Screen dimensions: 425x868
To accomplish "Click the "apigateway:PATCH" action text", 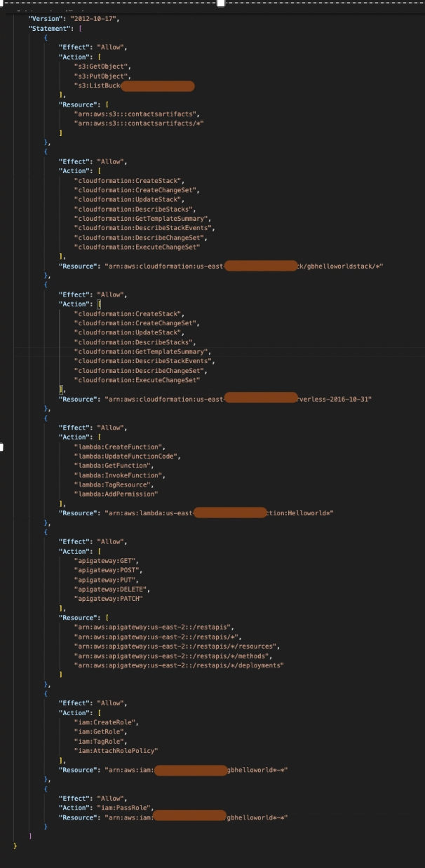I will coord(110,599).
